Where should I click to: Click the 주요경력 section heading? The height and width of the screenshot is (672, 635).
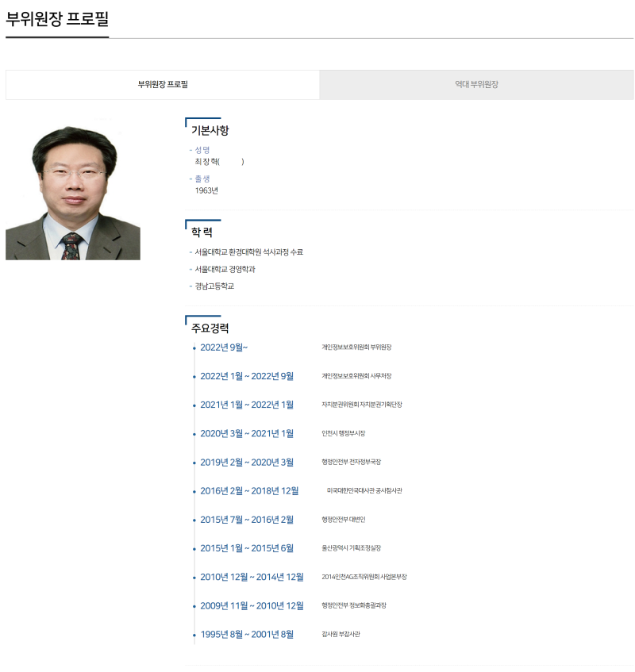click(210, 328)
